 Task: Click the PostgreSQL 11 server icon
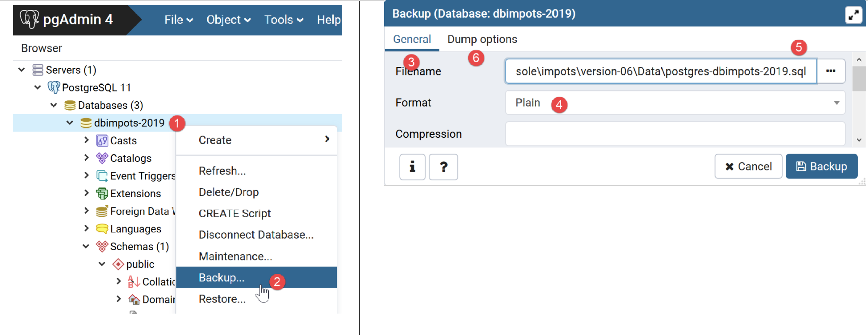point(54,87)
